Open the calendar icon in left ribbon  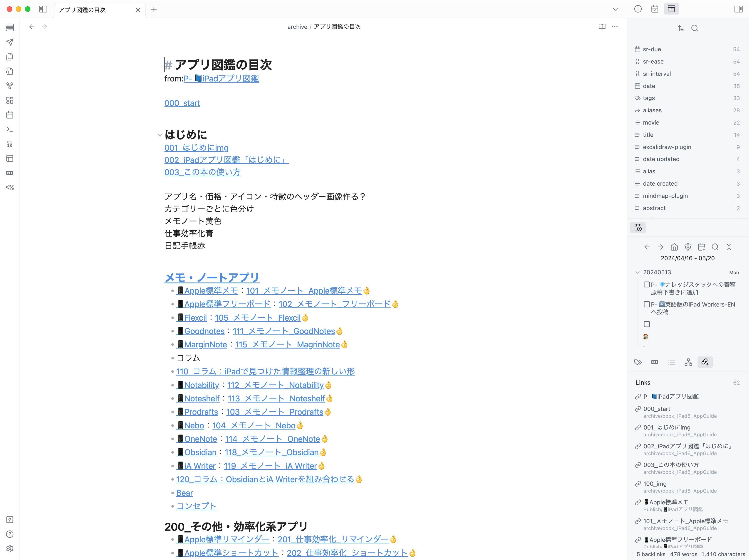coord(10,115)
